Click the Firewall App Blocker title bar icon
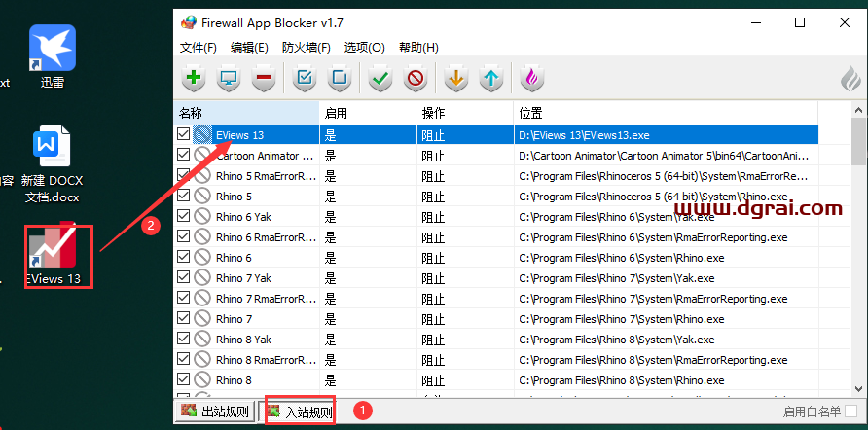 point(189,22)
